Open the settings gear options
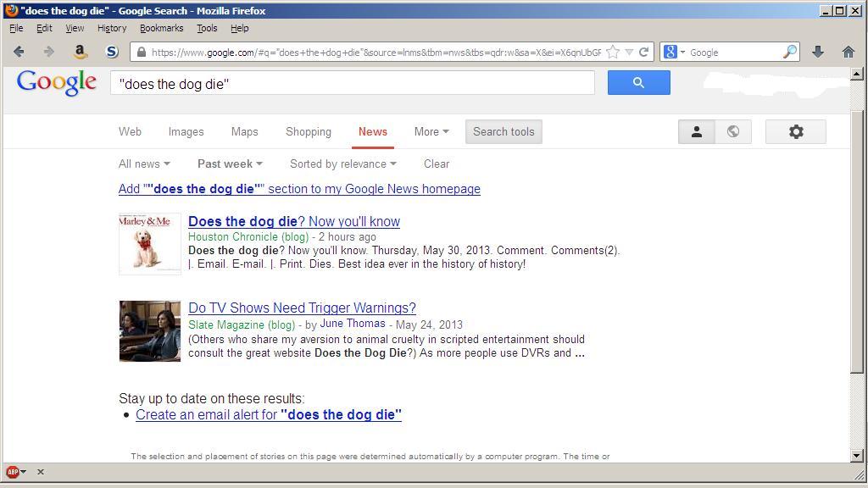 click(x=795, y=131)
